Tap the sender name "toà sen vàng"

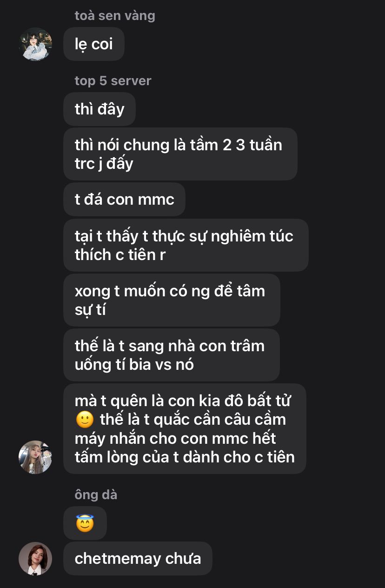pos(115,16)
